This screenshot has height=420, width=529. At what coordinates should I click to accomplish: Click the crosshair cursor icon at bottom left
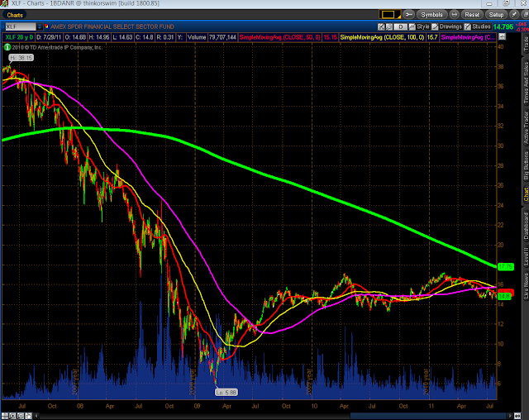point(6,416)
